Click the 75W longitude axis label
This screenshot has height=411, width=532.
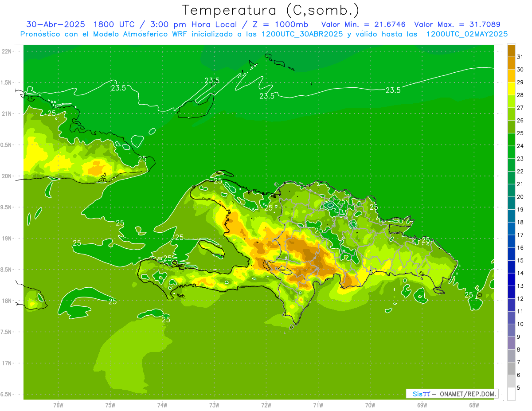click(110, 405)
